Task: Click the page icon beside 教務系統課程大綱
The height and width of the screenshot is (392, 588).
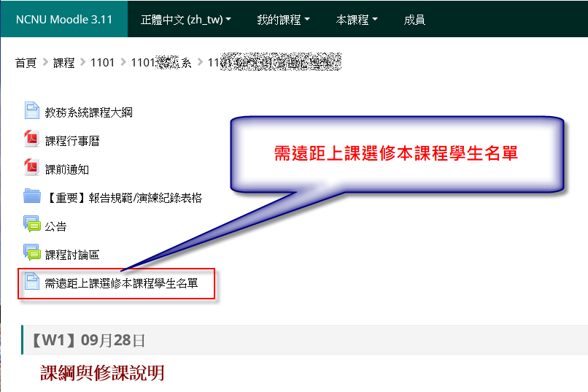Action: click(x=31, y=111)
